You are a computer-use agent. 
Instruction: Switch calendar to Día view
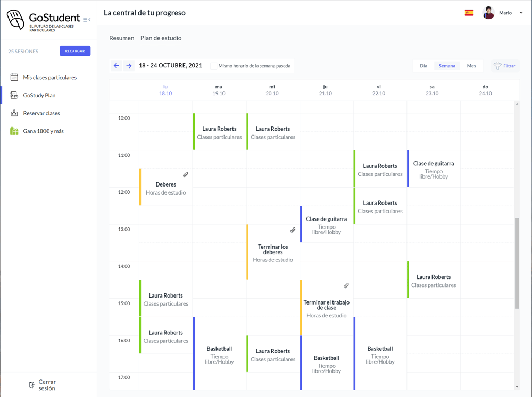click(x=423, y=66)
